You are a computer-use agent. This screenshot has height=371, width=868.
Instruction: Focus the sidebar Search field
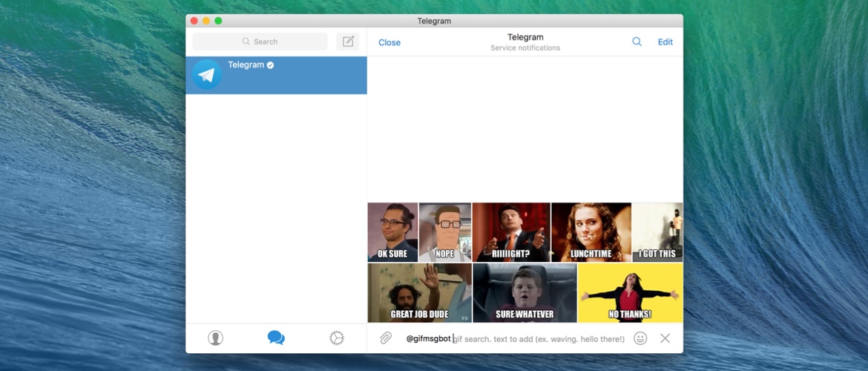pos(260,42)
